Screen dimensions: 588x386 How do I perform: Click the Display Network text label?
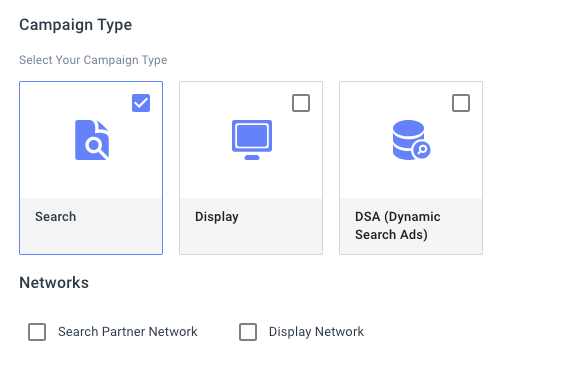[316, 332]
